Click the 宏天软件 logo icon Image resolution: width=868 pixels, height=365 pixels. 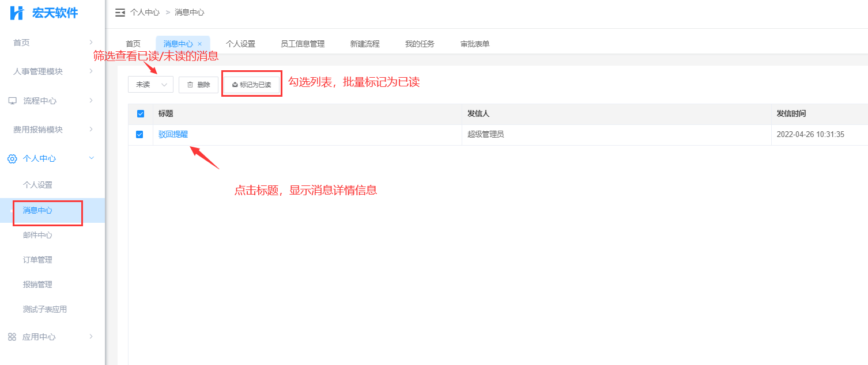[x=17, y=13]
